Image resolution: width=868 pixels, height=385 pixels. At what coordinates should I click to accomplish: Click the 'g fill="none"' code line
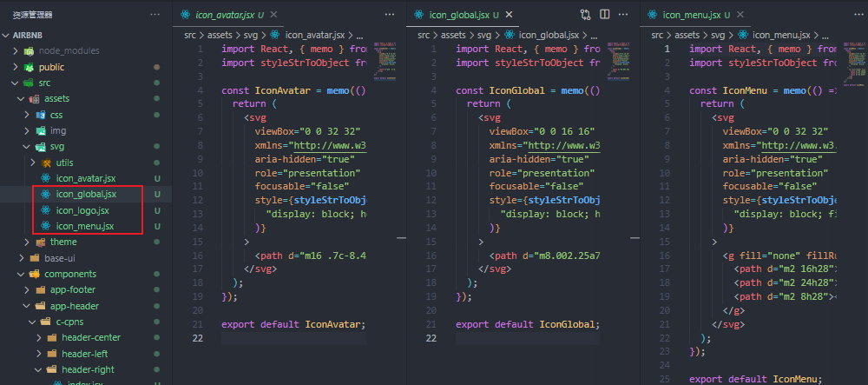pyautogui.click(x=779, y=256)
